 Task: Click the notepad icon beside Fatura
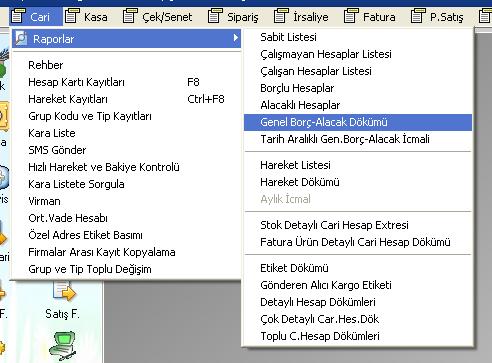[351, 16]
